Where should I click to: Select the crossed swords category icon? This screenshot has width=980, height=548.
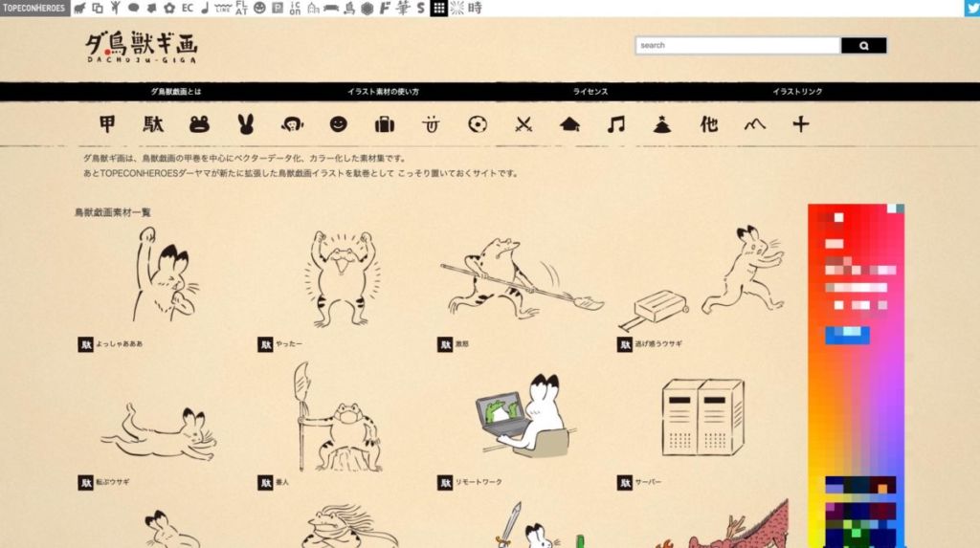[x=523, y=124]
